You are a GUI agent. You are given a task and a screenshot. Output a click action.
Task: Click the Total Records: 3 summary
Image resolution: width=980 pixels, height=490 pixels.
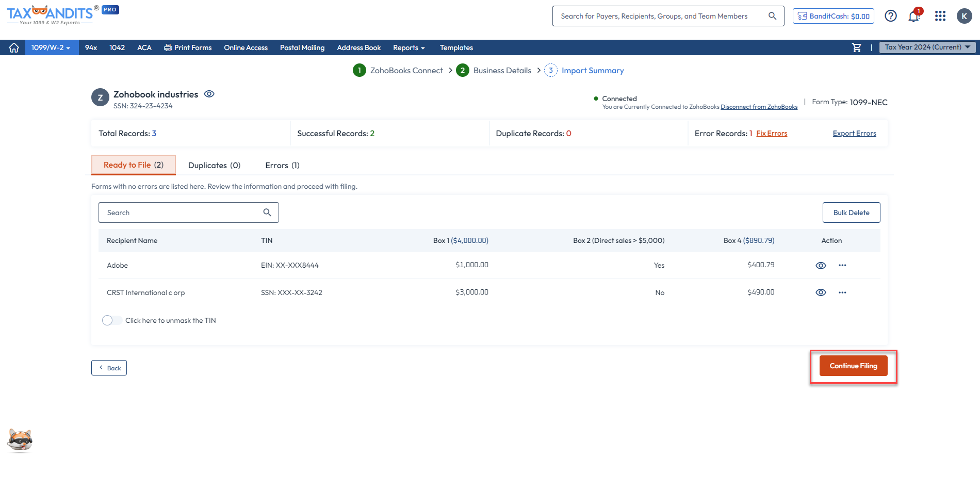point(127,133)
